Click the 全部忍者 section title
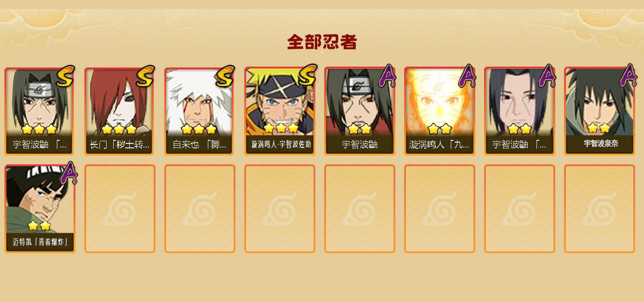Viewport: 644px width, 302px height. pos(322,42)
